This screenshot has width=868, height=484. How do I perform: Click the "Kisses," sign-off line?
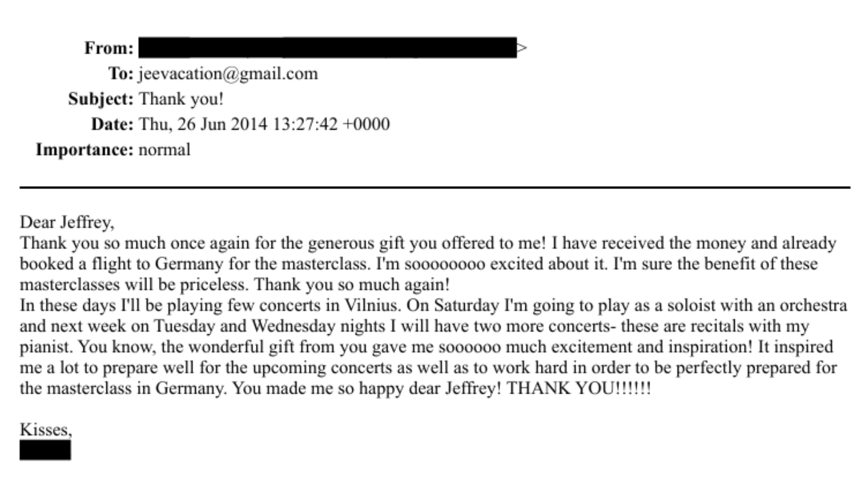[x=46, y=430]
